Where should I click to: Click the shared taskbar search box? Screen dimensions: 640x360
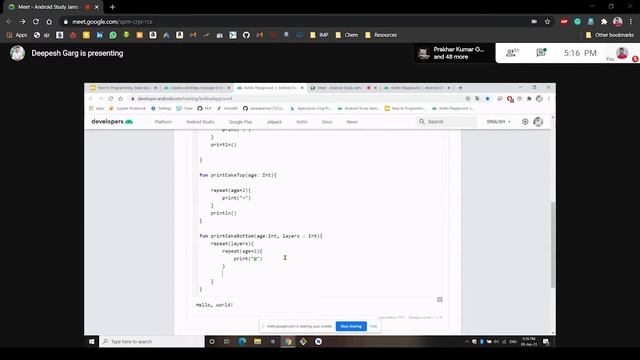coord(152,342)
